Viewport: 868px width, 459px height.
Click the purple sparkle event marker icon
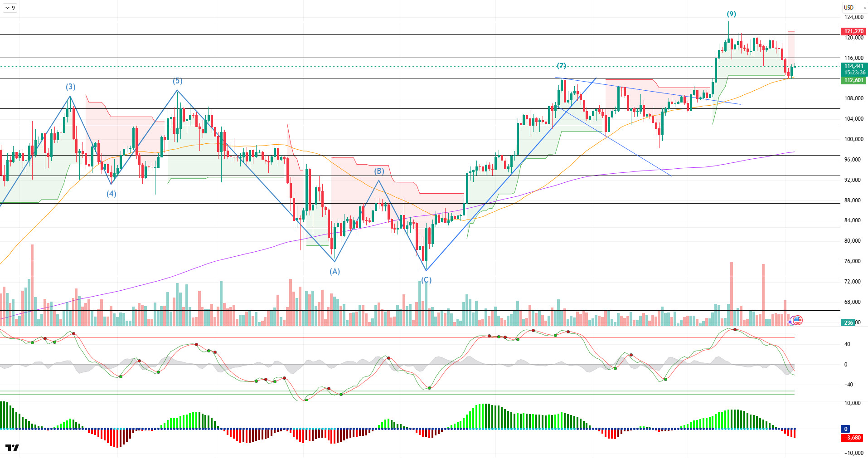(x=790, y=322)
